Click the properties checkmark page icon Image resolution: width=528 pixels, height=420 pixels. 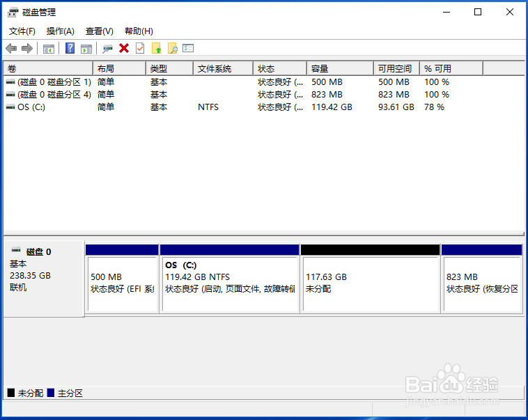tap(140, 49)
